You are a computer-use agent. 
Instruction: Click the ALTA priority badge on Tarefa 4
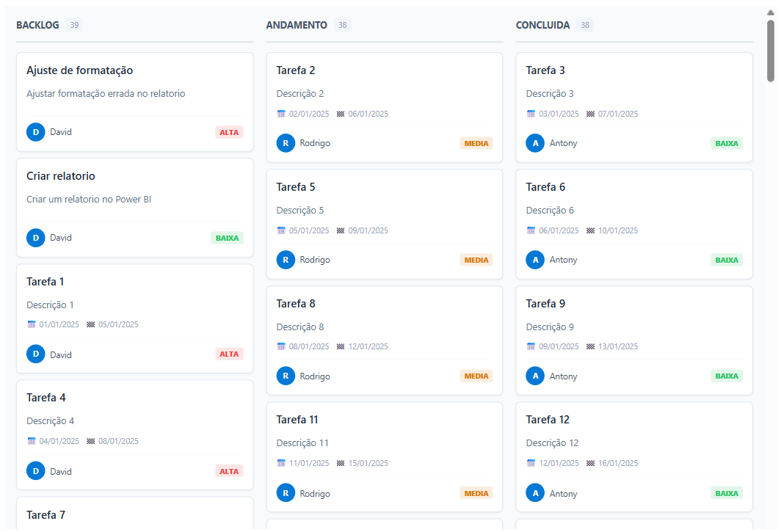[229, 471]
